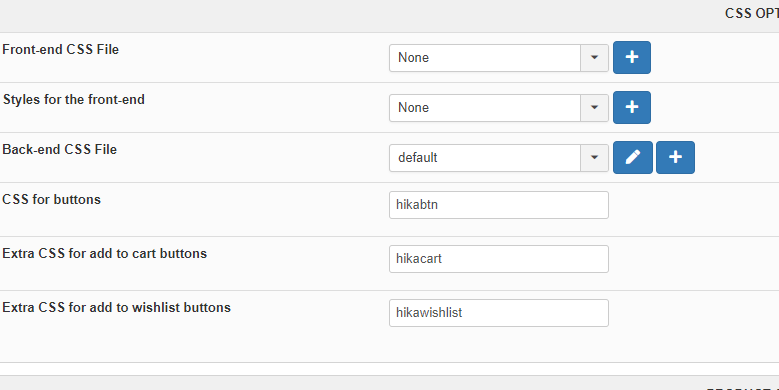Click the Front-end CSS File label

coord(61,50)
